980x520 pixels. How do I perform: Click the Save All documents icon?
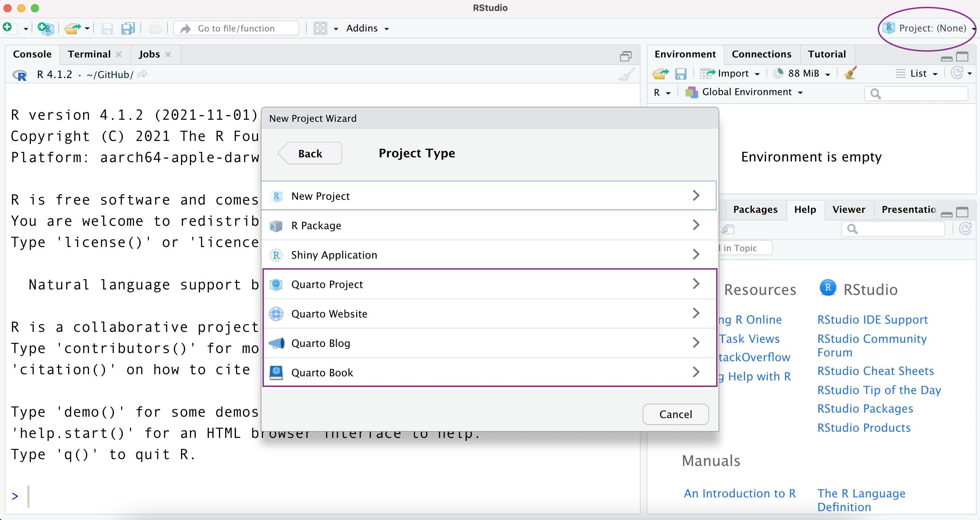click(128, 28)
